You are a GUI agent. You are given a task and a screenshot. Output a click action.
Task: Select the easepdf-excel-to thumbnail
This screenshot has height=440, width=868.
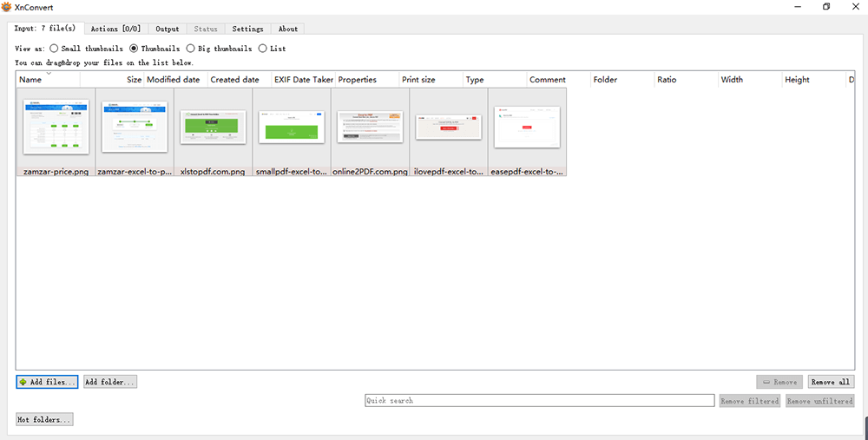527,127
